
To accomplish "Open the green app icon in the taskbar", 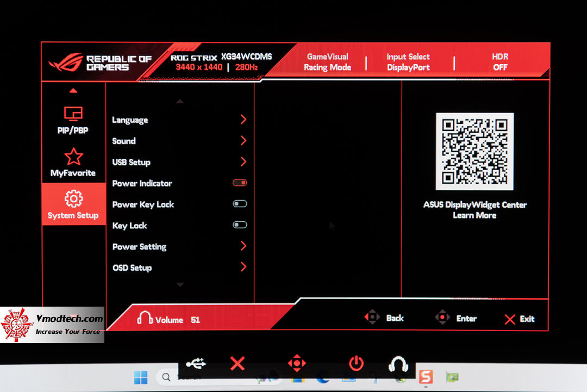I will (452, 377).
